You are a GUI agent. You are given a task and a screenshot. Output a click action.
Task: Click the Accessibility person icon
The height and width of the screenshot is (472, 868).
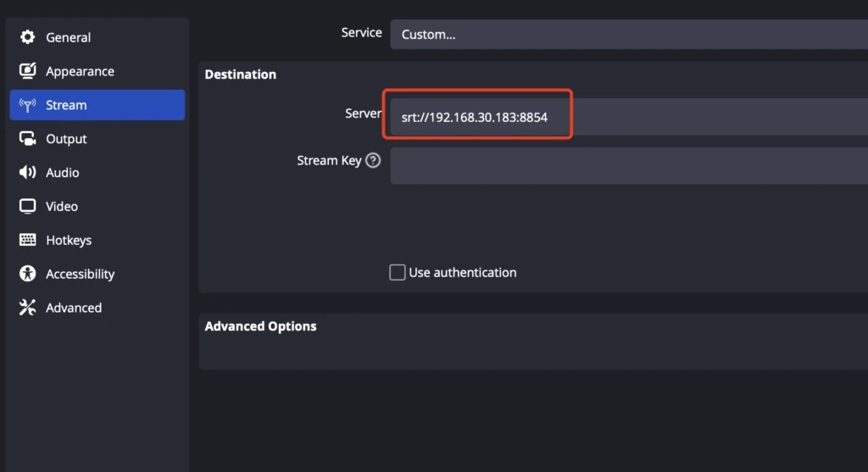pos(28,275)
